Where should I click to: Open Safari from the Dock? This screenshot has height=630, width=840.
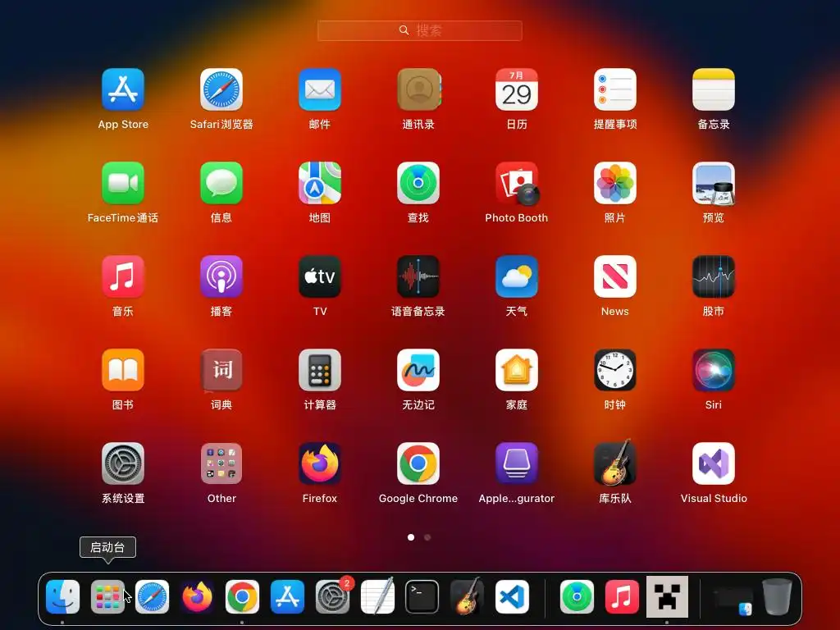point(153,597)
